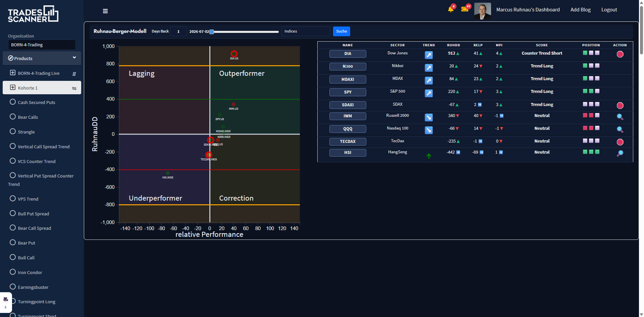
Task: Collapse the Products section chevron
Action: pyautogui.click(x=74, y=58)
